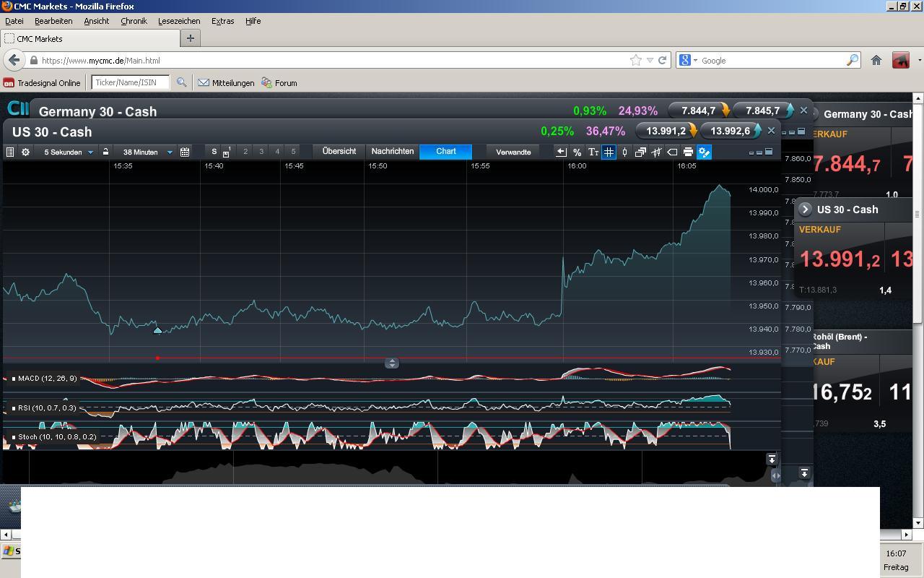The width and height of the screenshot is (924, 578).
Task: Open the URL history dropdown arrow
Action: coord(650,61)
